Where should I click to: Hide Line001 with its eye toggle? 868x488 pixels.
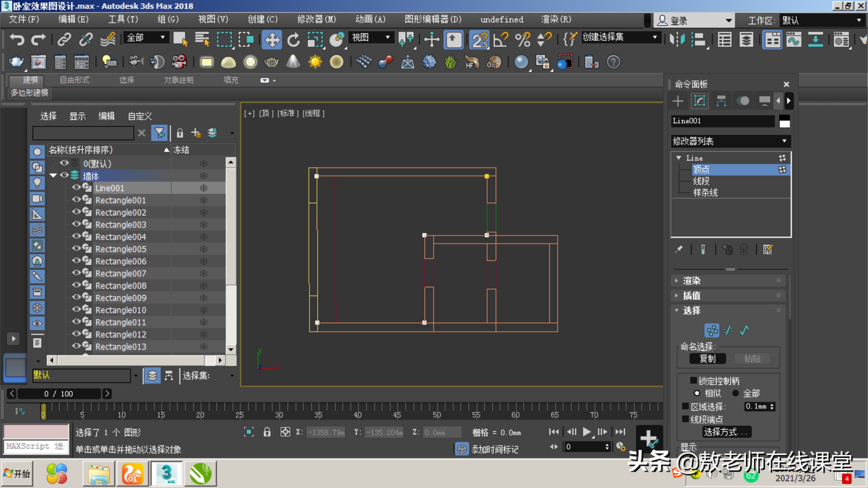[76, 188]
